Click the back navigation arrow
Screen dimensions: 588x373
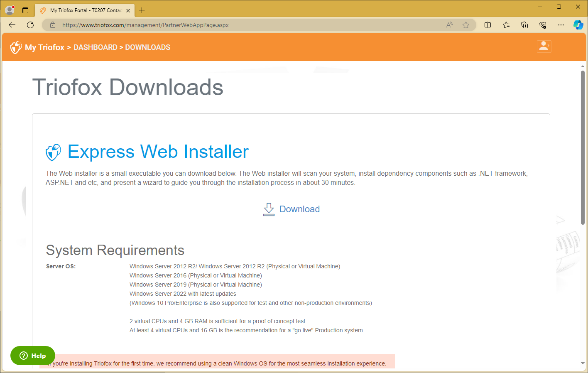coord(12,25)
